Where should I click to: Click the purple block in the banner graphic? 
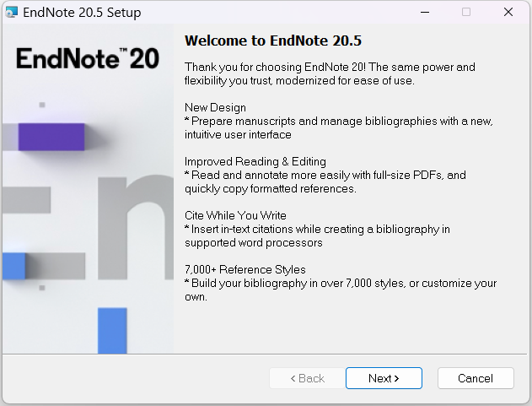coord(51,137)
